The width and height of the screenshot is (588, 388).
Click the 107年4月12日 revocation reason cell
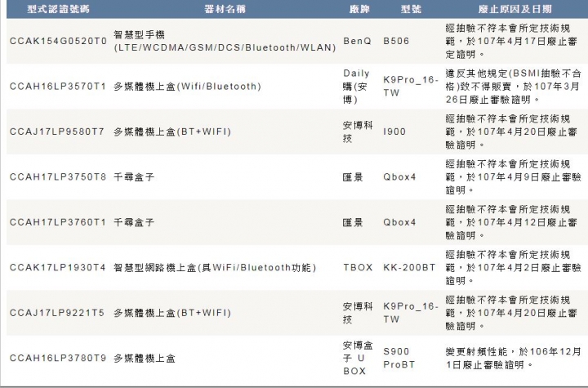(x=511, y=222)
